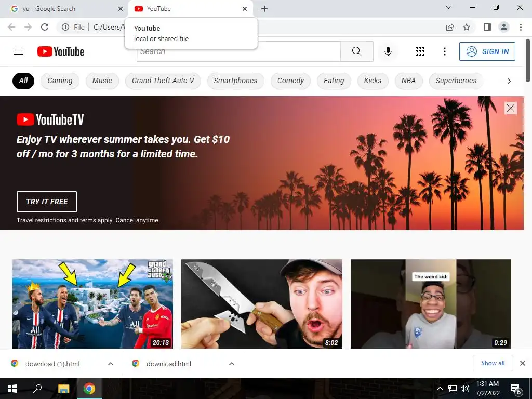The height and width of the screenshot is (399, 532).
Task: Open Windows taskbar search
Action: 37,389
